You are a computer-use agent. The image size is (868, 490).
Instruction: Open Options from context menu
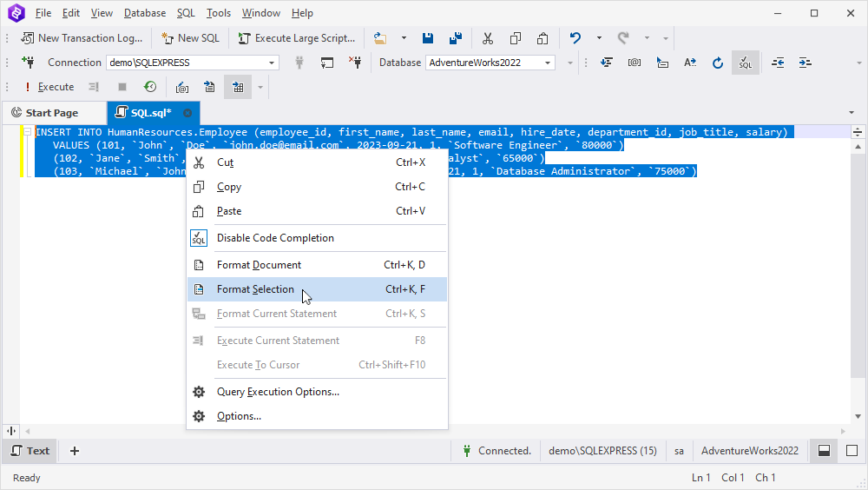coord(317,416)
